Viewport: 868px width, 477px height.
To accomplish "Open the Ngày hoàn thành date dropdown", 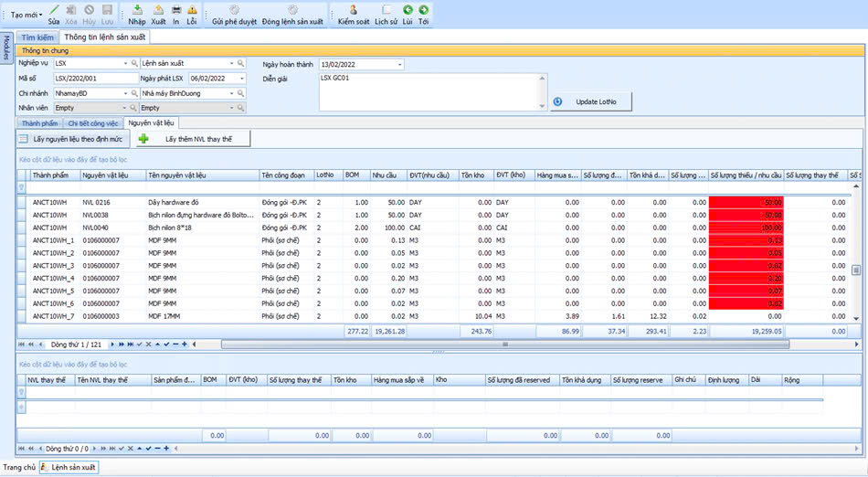I will (x=399, y=65).
